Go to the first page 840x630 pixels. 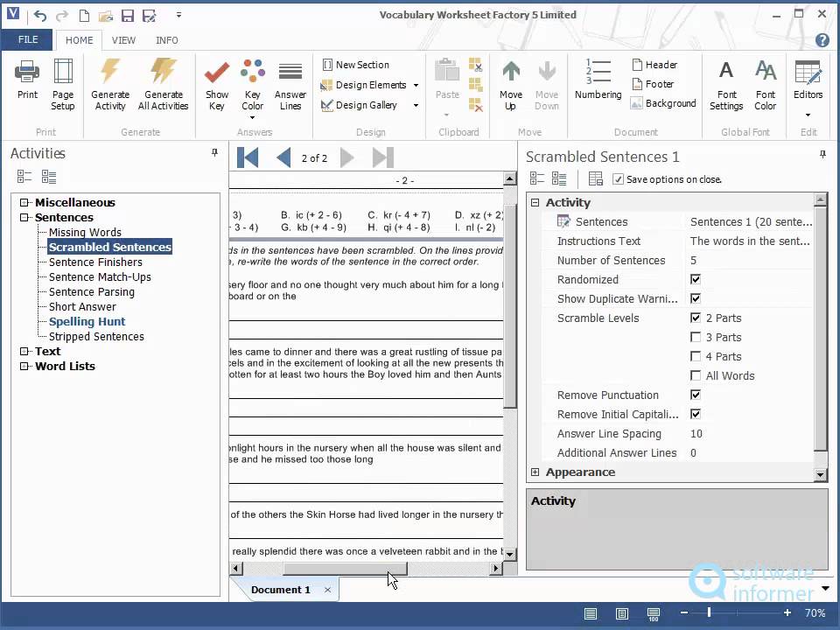pos(248,157)
